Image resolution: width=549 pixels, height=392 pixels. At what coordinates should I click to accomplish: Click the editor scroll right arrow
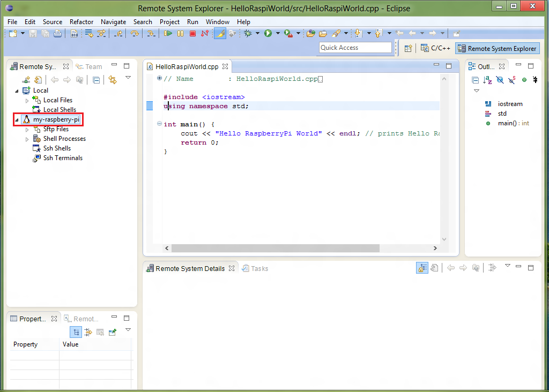pos(435,248)
